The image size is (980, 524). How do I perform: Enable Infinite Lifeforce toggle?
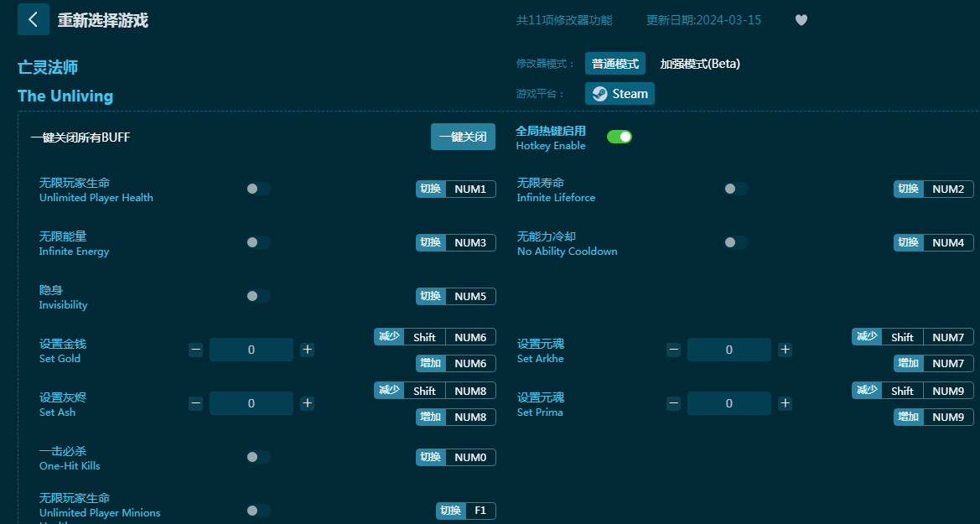point(735,189)
